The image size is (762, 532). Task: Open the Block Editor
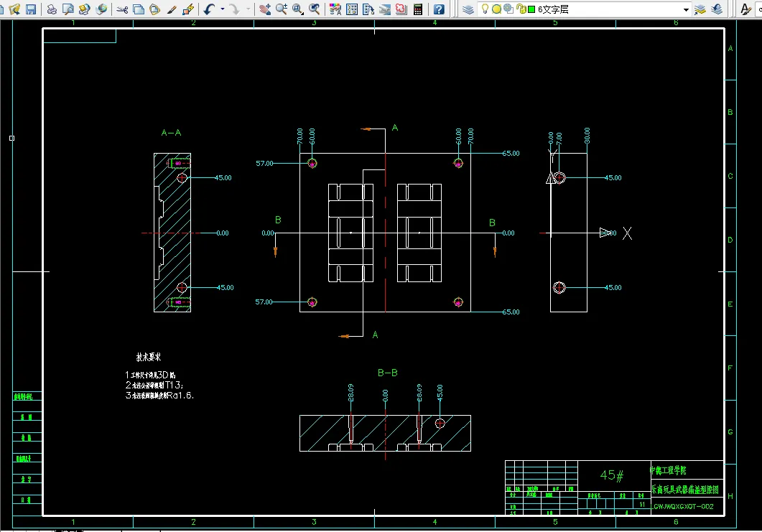coord(188,9)
